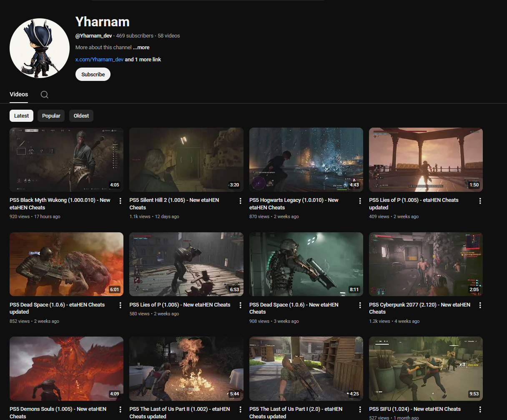This screenshot has height=420, width=507.
Task: Play The Last of Us Part I thumbnail (4:25)
Action: tap(306, 369)
